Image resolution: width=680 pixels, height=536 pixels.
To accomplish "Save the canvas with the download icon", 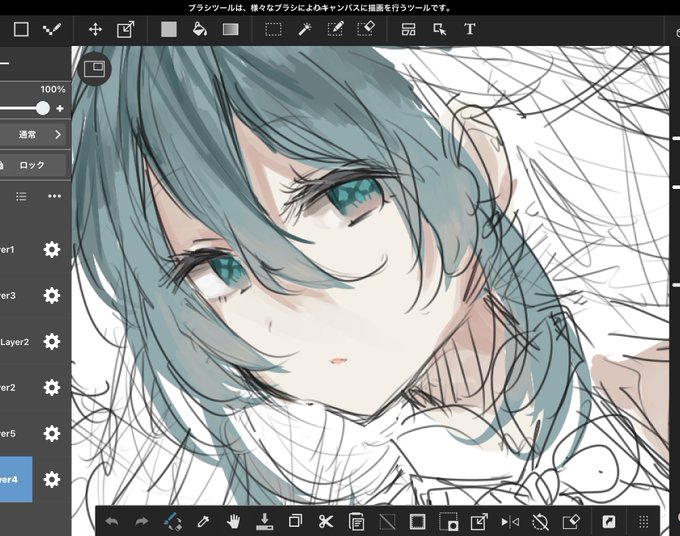I will pos(265,522).
